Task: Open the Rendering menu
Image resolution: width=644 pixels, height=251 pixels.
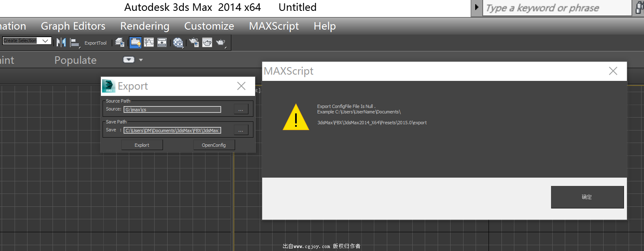Action: pos(145,26)
